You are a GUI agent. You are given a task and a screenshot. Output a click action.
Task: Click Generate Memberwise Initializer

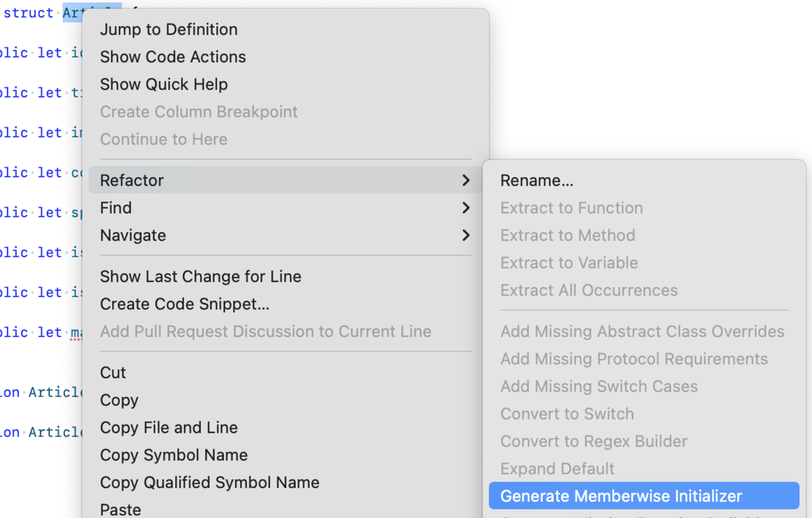[621, 496]
